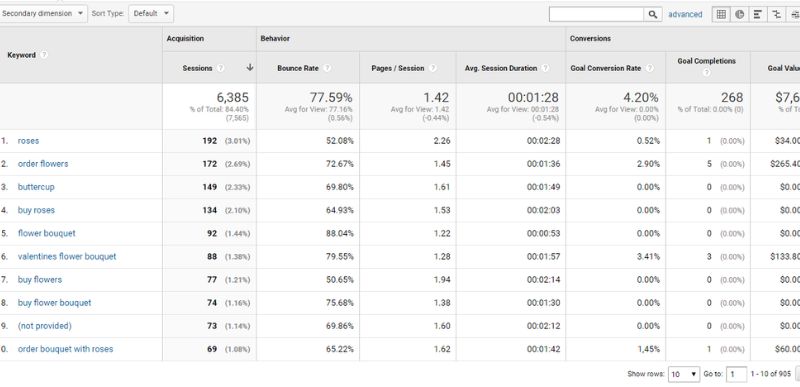
Task: Show help for Sessions metric
Action: pos(220,68)
